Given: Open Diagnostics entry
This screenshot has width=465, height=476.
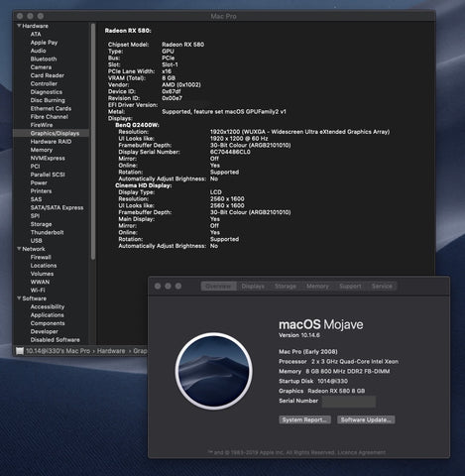Looking at the screenshot, I should pos(47,92).
